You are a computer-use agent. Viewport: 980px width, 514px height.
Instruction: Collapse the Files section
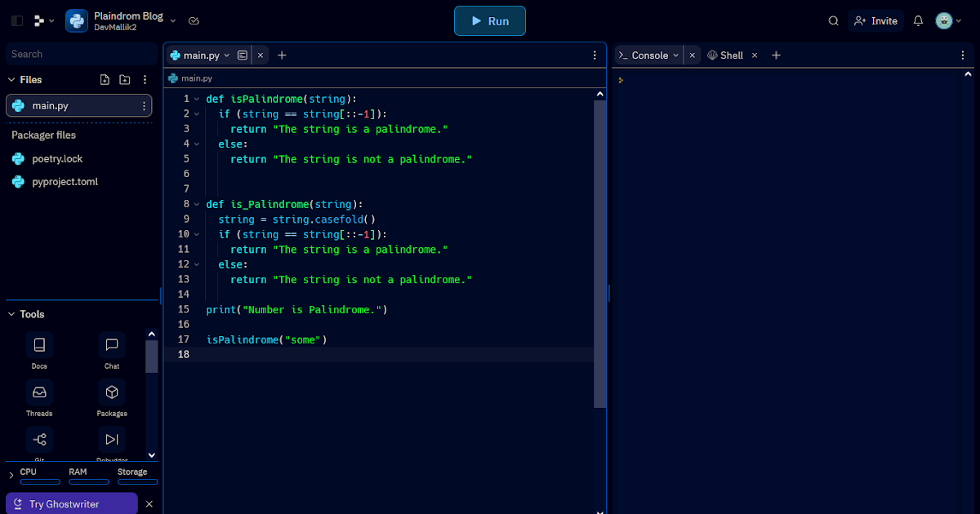pyautogui.click(x=11, y=80)
